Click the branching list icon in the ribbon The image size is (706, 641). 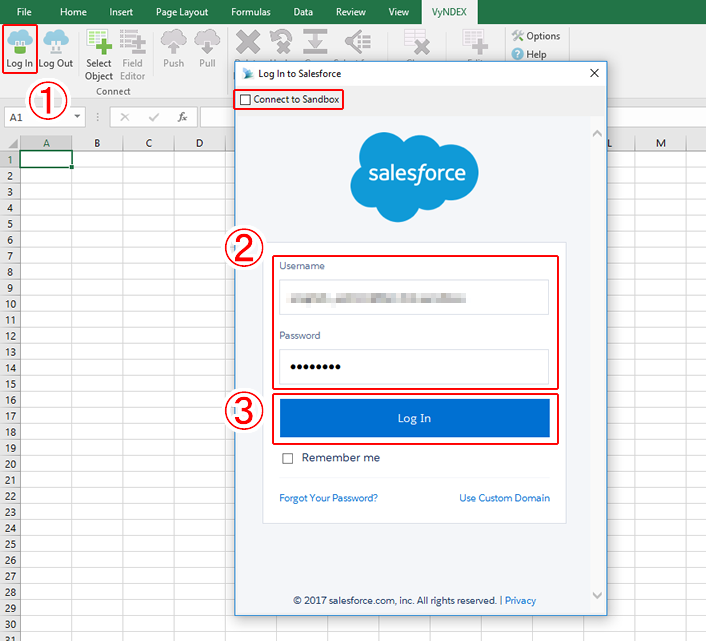[x=358, y=42]
